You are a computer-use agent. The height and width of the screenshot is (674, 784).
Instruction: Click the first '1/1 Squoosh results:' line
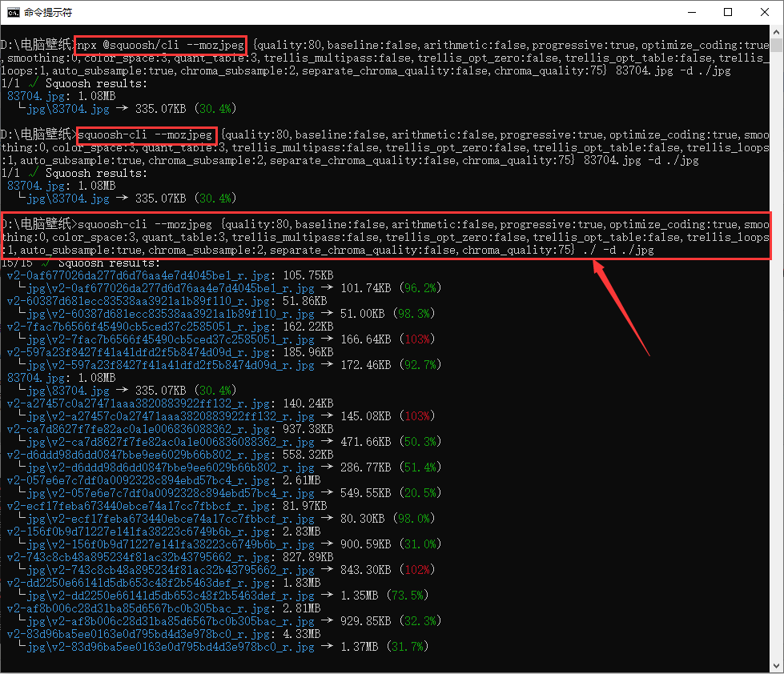tap(74, 83)
